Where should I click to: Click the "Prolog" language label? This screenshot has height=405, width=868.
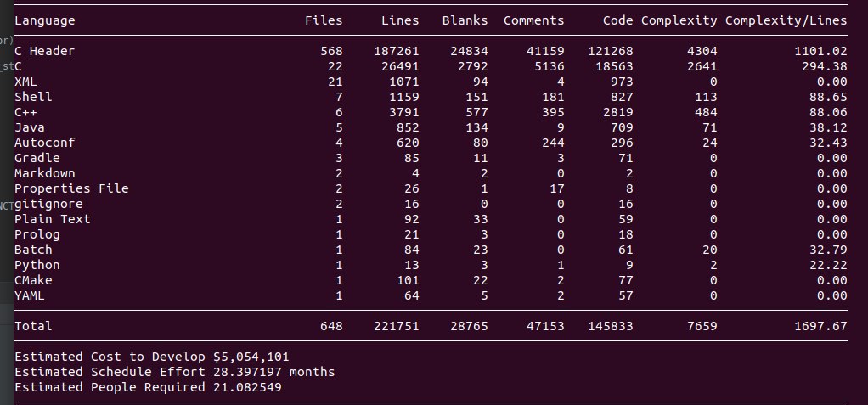click(37, 234)
